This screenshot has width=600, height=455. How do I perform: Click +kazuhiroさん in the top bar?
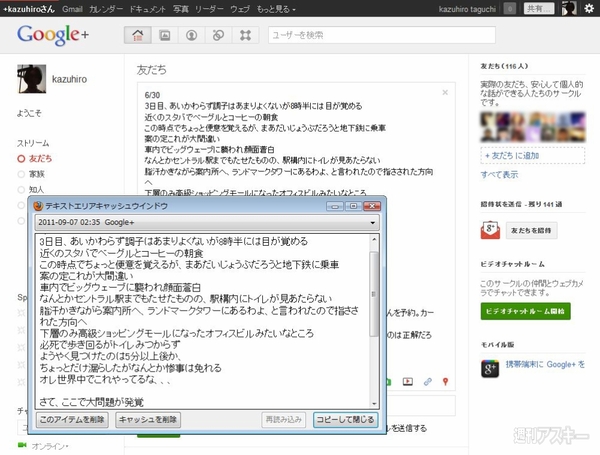(x=29, y=9)
